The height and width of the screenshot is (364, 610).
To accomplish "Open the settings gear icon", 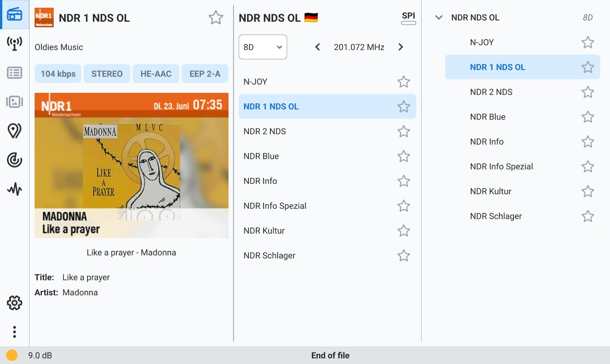I will click(x=15, y=303).
